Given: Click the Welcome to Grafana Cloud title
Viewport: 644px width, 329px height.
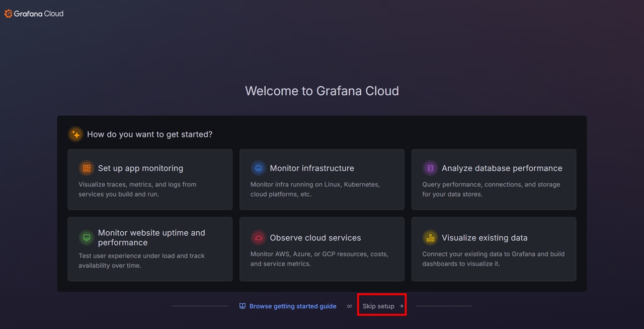Looking at the screenshot, I should pos(322,91).
